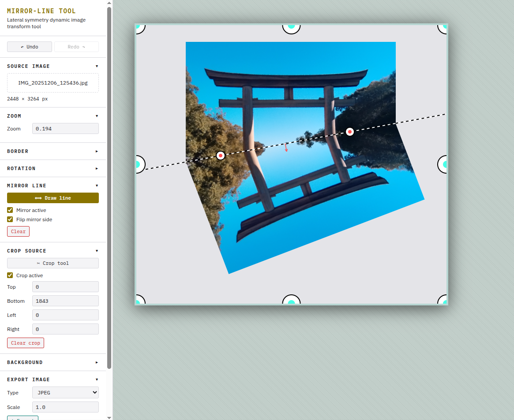Screen dimensions: 514x420
Task: Click the Redo button
Action: pyautogui.click(x=76, y=47)
